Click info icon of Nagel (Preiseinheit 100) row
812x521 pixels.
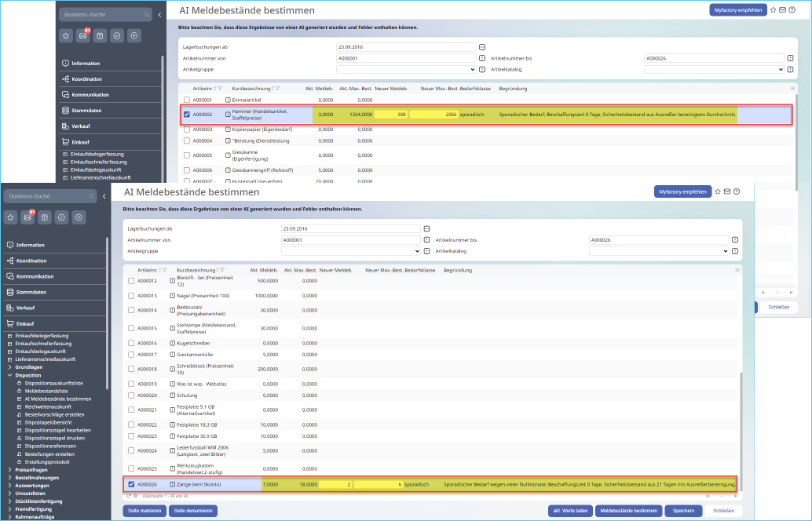point(173,296)
